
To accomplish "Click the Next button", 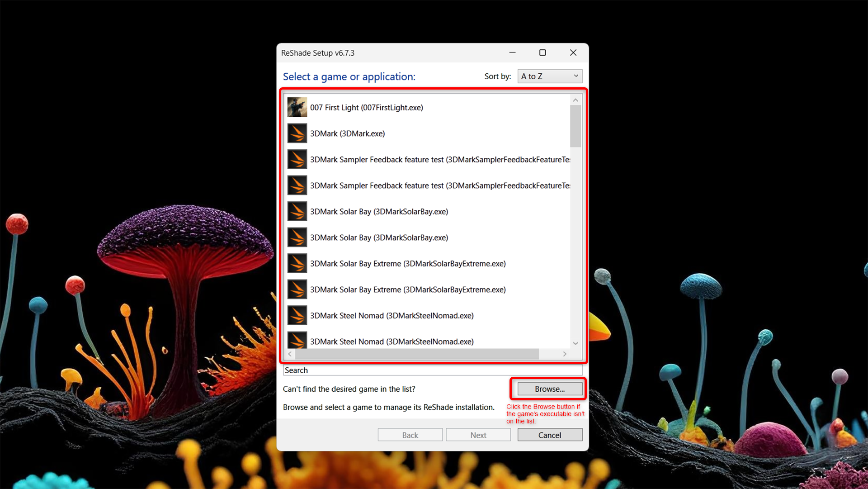I will [478, 435].
